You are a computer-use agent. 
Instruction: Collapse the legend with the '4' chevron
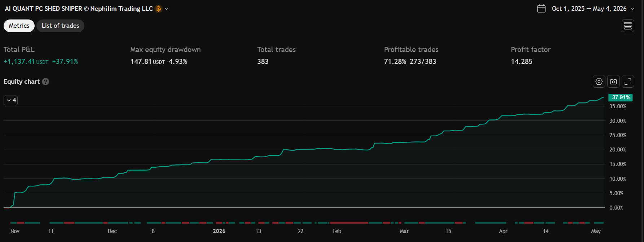11,100
